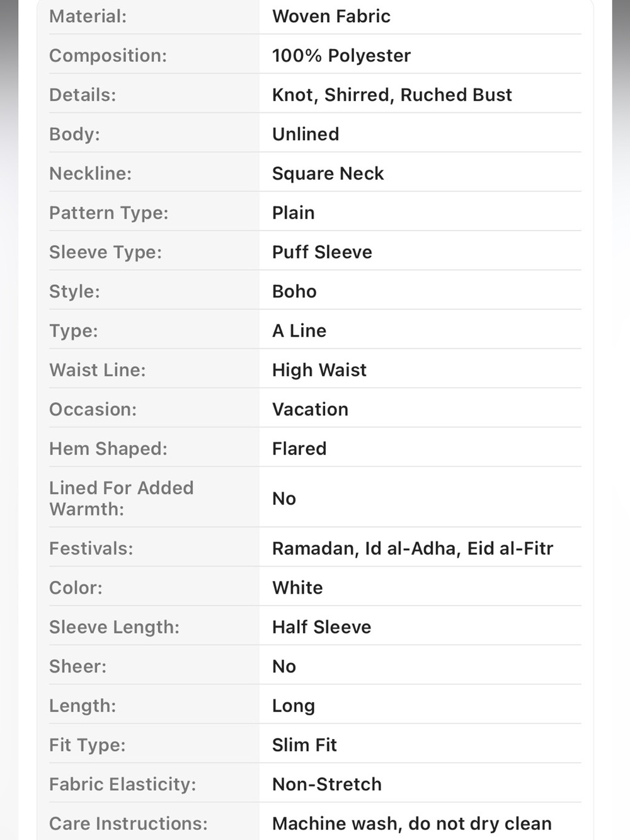Select the Half Sleeve length value
Viewport: 630px width, 840px height.
(x=322, y=627)
